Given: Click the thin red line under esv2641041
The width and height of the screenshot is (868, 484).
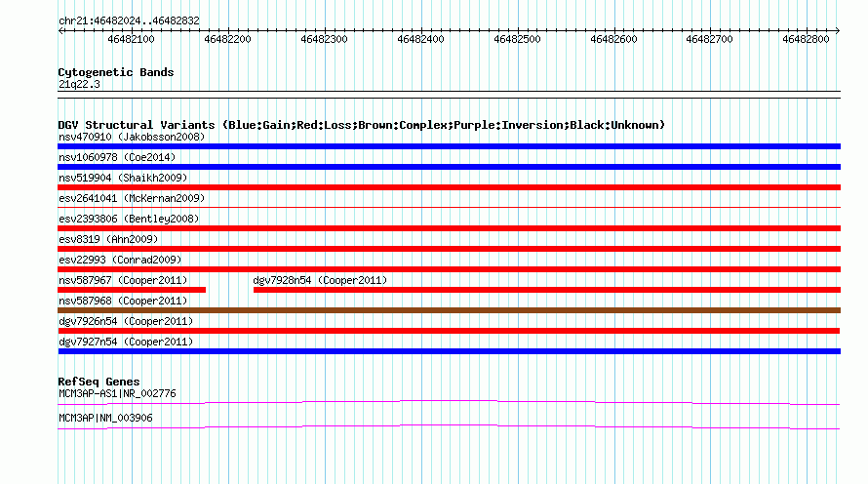Looking at the screenshot, I should coord(449,208).
